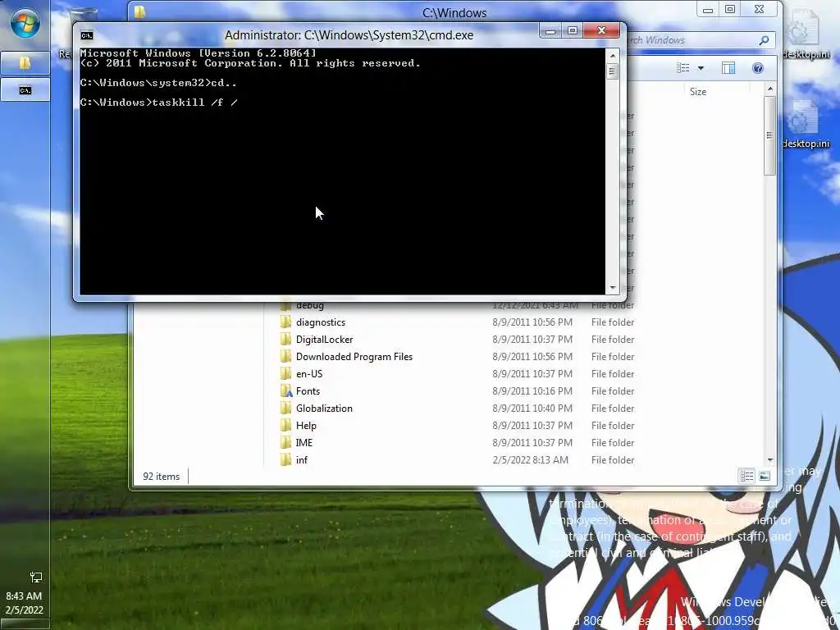Click inf date 2/5/2022 8:13 AM
This screenshot has height=630, width=840.
tap(531, 459)
